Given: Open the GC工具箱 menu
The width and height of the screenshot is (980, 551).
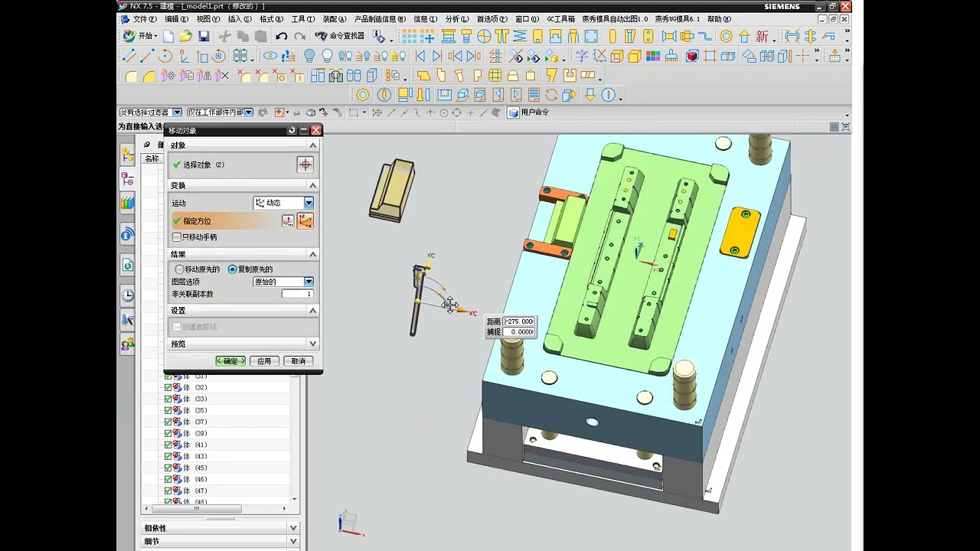Looking at the screenshot, I should pyautogui.click(x=560, y=19).
